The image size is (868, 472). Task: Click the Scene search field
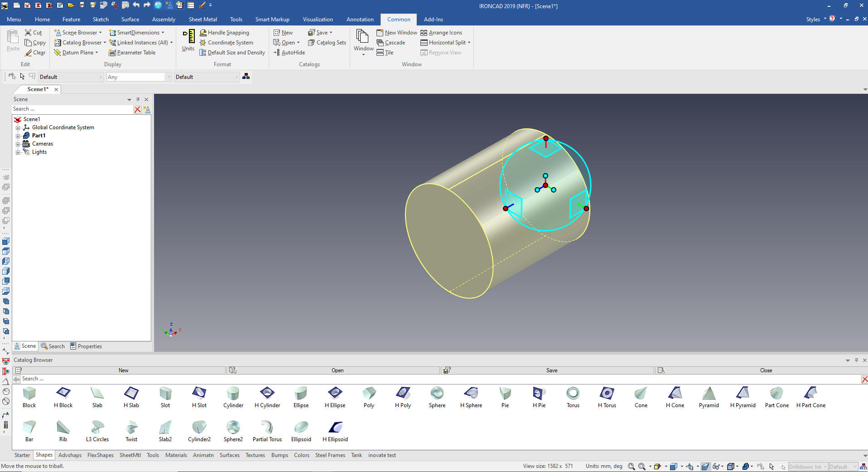(72, 109)
